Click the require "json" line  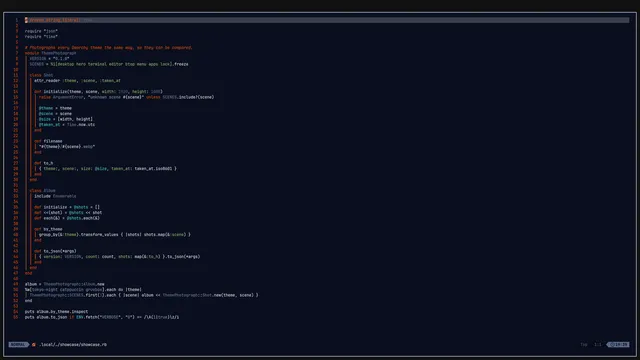click(x=41, y=31)
